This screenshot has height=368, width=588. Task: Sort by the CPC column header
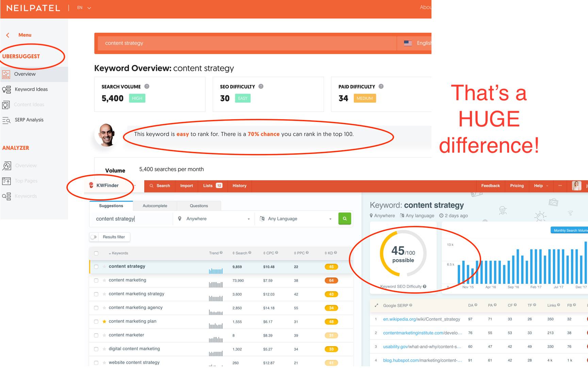[x=269, y=253]
